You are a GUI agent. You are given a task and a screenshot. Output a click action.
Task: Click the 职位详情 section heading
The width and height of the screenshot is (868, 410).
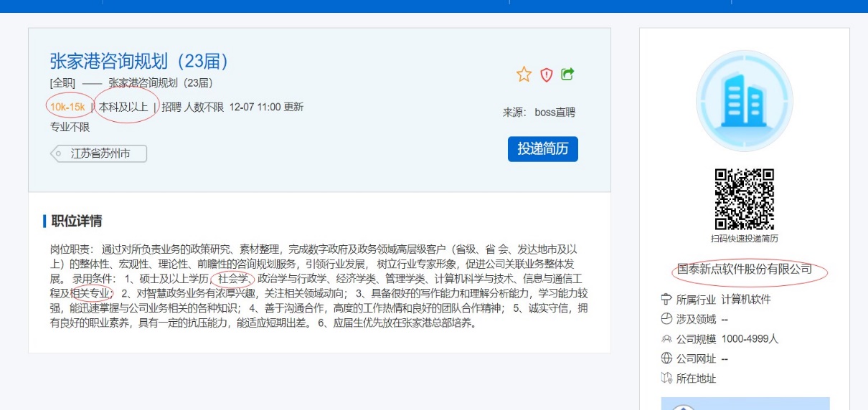tap(76, 221)
